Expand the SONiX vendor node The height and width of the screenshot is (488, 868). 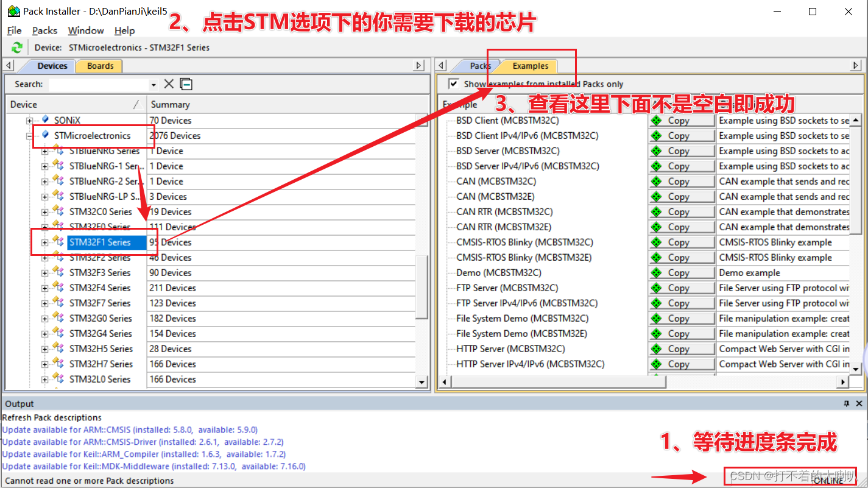point(29,121)
